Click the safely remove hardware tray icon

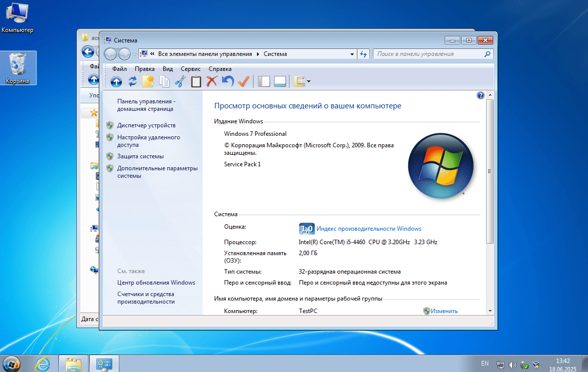pyautogui.click(x=524, y=365)
